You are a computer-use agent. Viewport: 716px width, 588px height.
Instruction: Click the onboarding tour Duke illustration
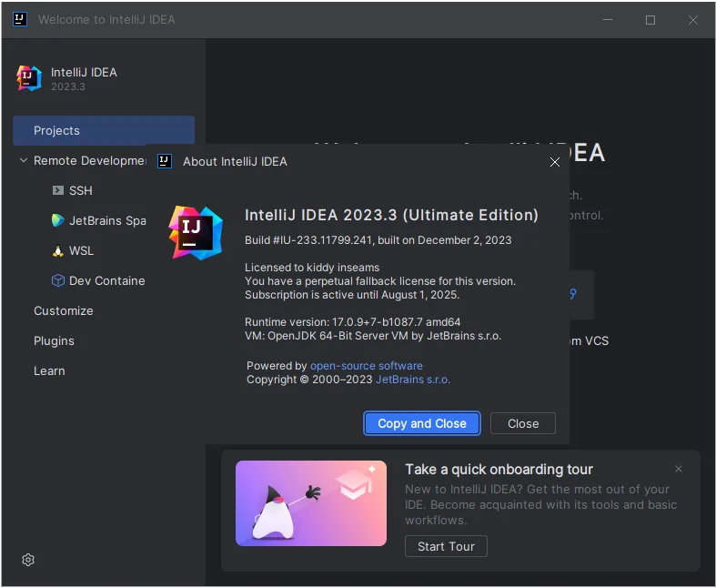coord(311,503)
